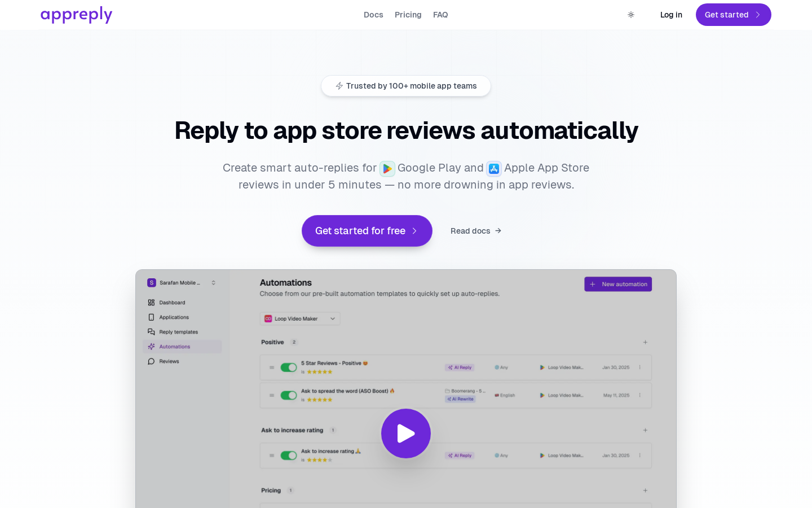812x508 pixels.
Task: Click the AI Rewrite tag
Action: coord(461,399)
